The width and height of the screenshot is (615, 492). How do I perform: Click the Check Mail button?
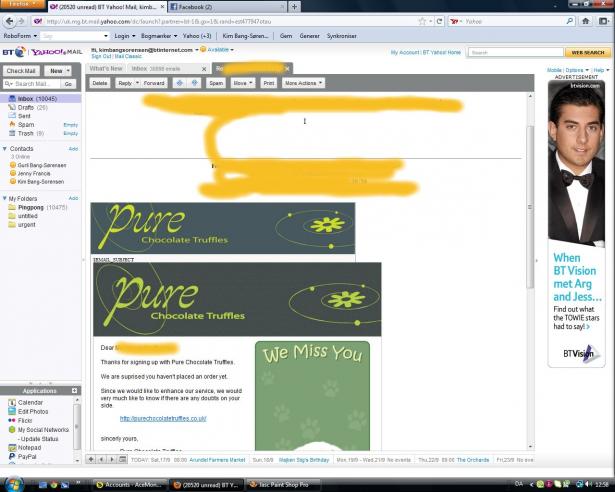[x=21, y=71]
